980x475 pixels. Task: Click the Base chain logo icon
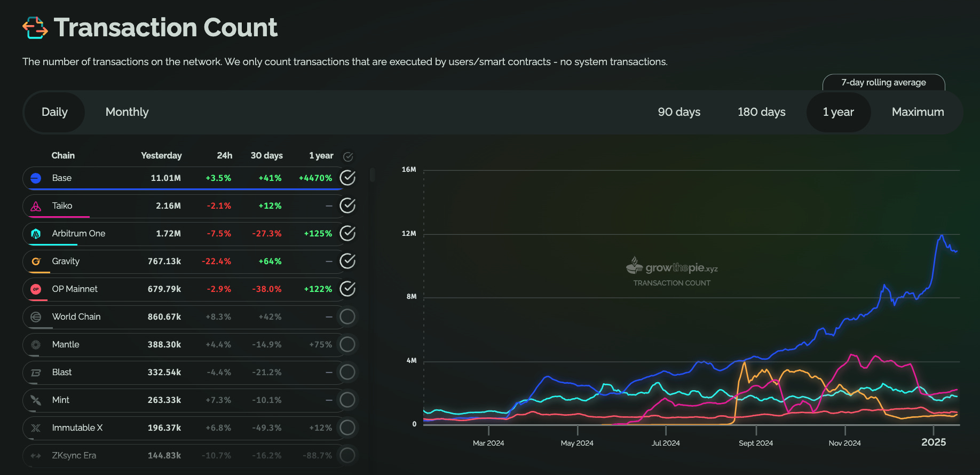(x=36, y=178)
